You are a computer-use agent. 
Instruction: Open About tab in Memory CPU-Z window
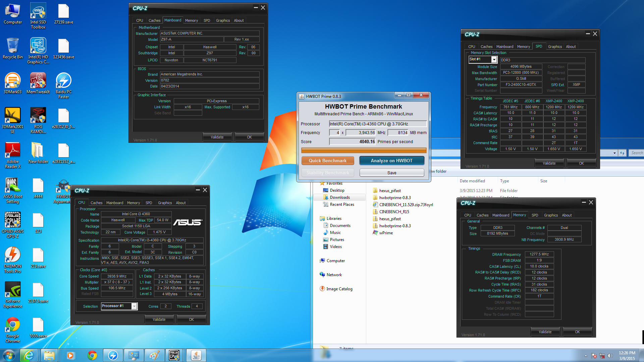pos(567,215)
